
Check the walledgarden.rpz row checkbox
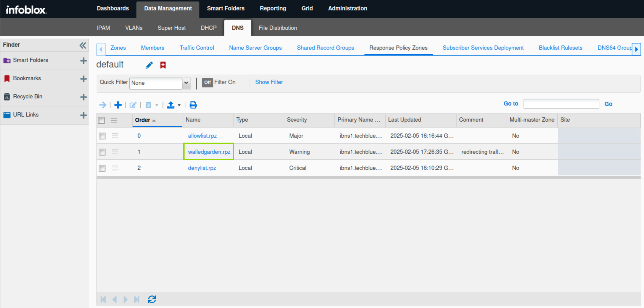click(x=102, y=152)
